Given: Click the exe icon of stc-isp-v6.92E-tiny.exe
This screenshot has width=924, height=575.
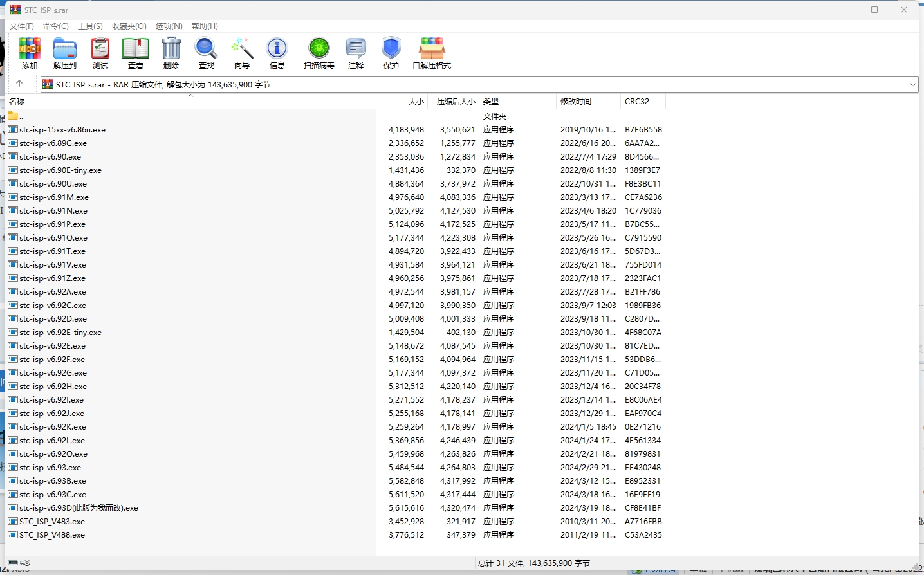Looking at the screenshot, I should tap(13, 332).
